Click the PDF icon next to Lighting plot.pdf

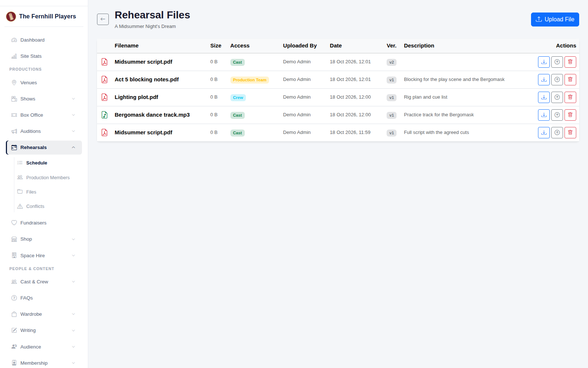point(104,97)
